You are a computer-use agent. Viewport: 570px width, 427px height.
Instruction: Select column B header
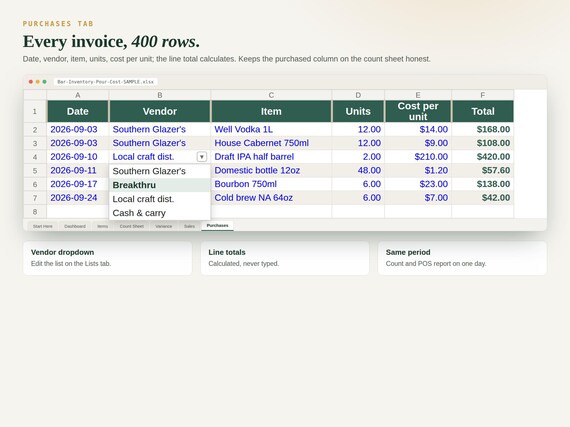click(x=160, y=95)
